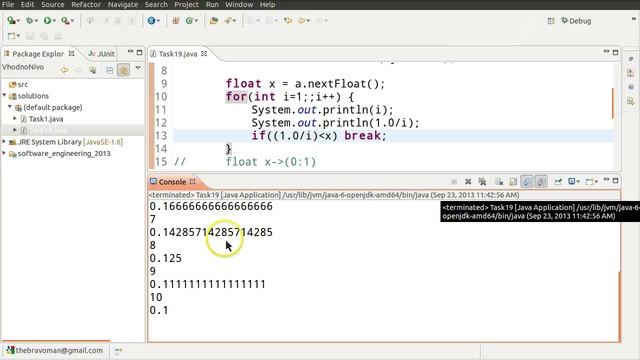Screen dimensions: 640x360
Task: Toggle Link with Editor in Package Explorer
Action: click(123, 70)
